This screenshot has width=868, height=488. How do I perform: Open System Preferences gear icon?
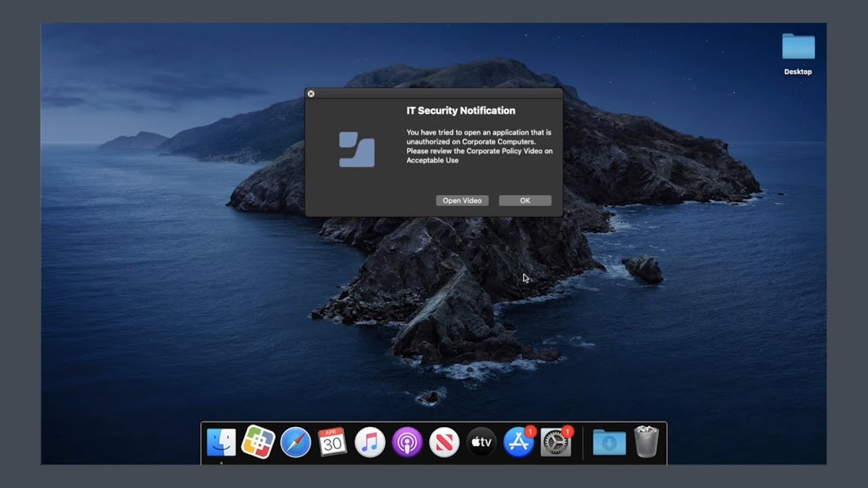pos(557,443)
